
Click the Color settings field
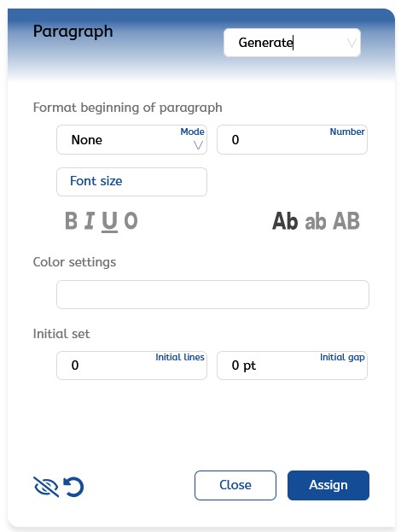point(213,295)
